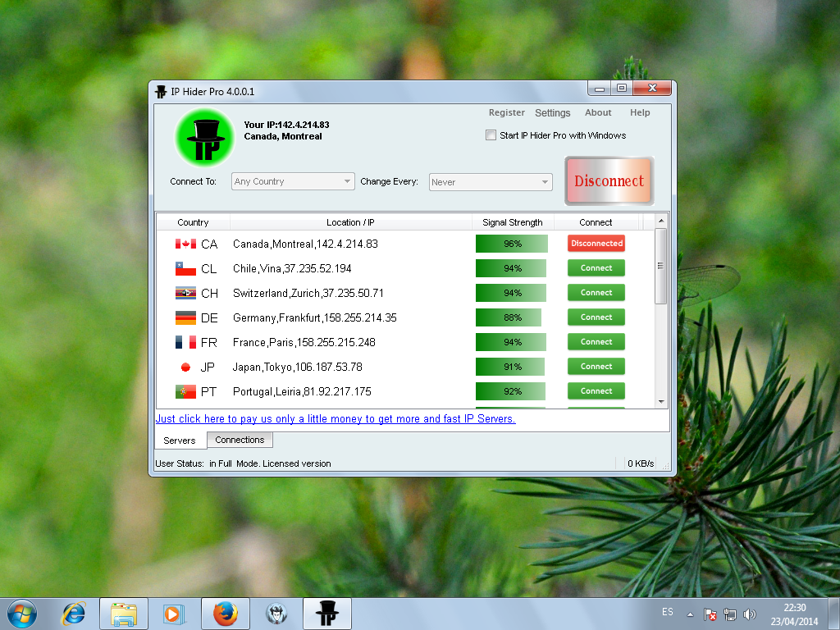Open the Windows Start menu orb
This screenshot has height=630, width=840.
[22, 614]
